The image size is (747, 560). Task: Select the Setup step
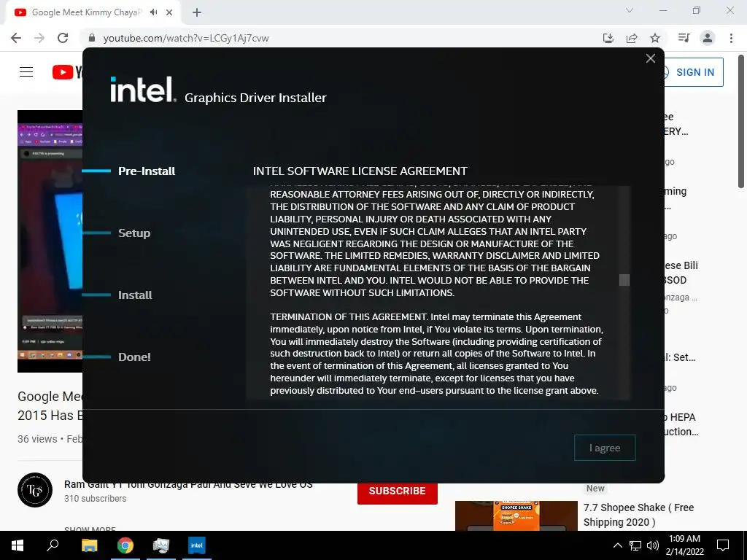click(x=134, y=233)
